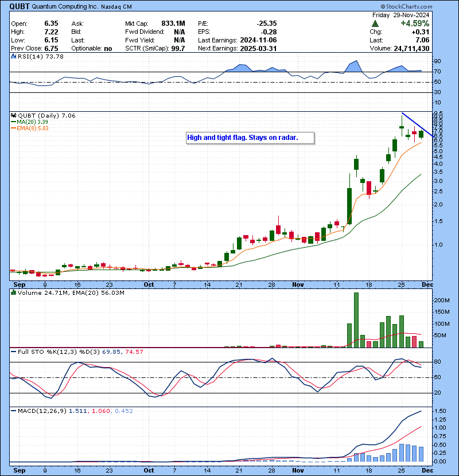
Task: Click the Chg value '+0.31'
Action: 421,32
